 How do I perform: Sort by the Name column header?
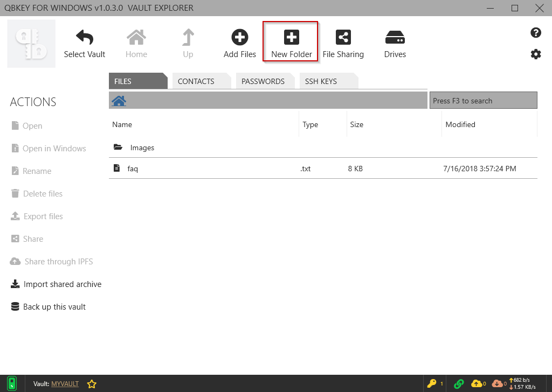(122, 124)
